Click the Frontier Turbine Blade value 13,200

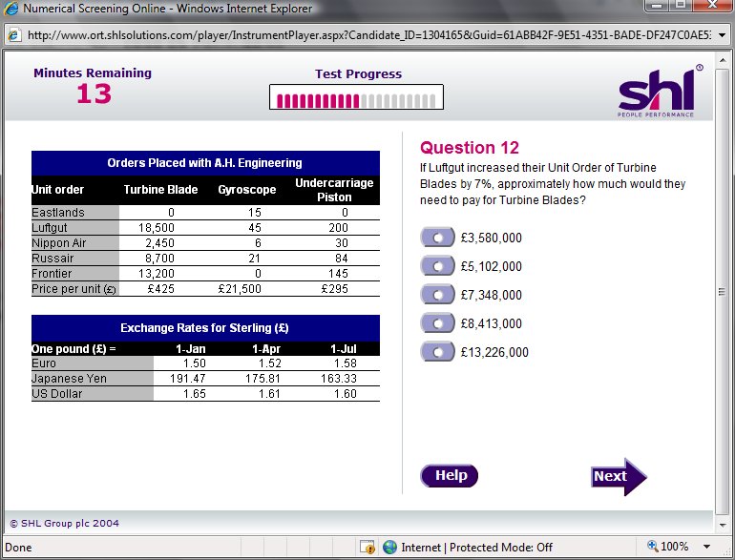click(x=157, y=273)
